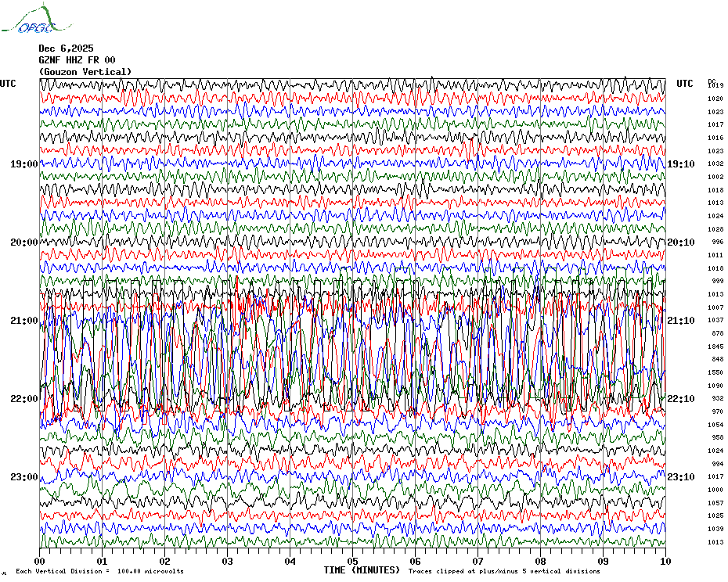Click the vertical division microvolts note
This screenshot has width=728, height=582.
point(99,571)
